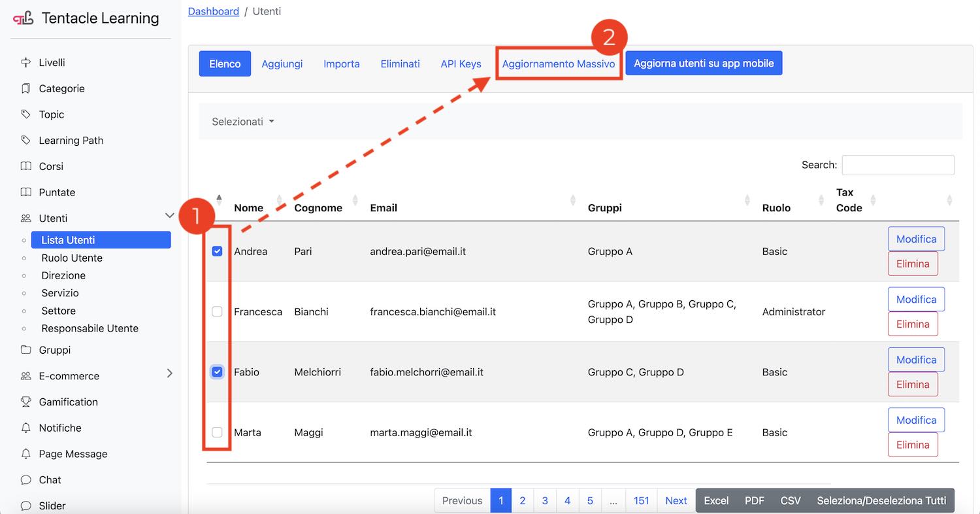Click the Categorie bookmark icon

point(25,88)
